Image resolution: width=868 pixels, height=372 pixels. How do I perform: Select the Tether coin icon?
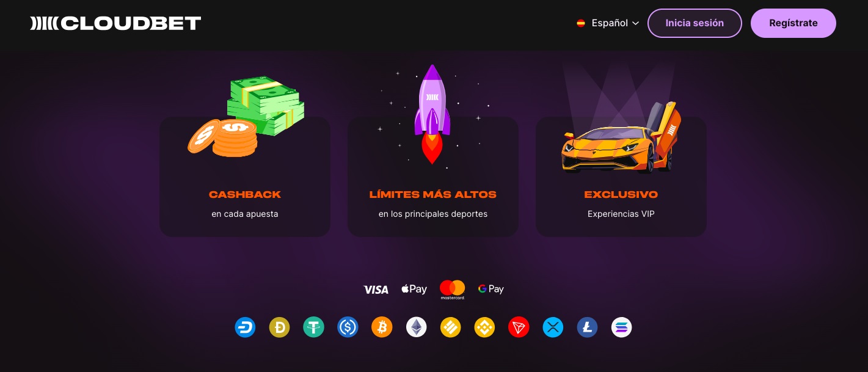(x=313, y=327)
